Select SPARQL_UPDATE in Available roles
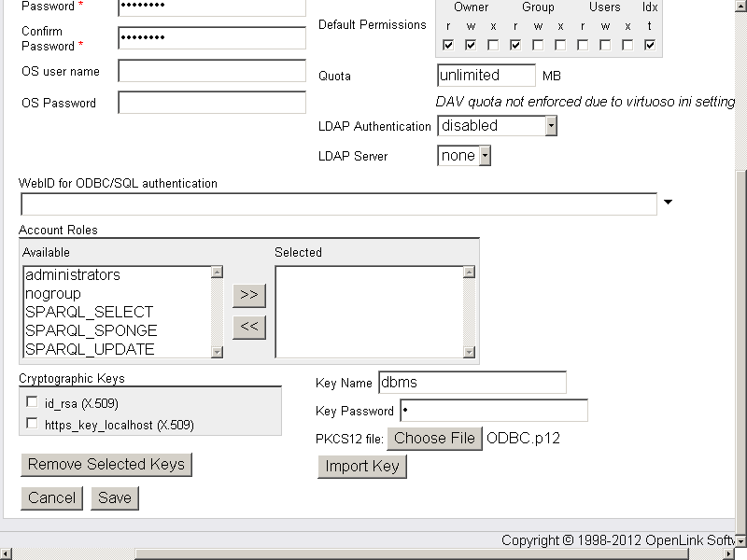This screenshot has height=560, width=747. (90, 349)
